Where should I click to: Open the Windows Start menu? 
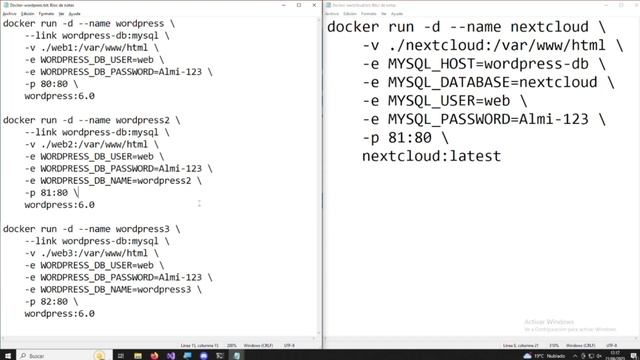pyautogui.click(x=7, y=356)
